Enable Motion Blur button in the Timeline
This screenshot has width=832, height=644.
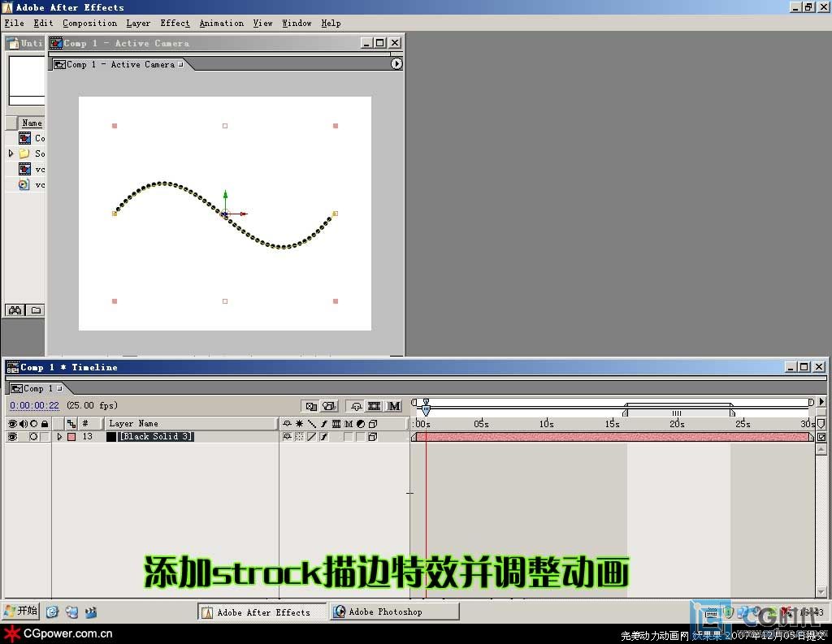394,406
